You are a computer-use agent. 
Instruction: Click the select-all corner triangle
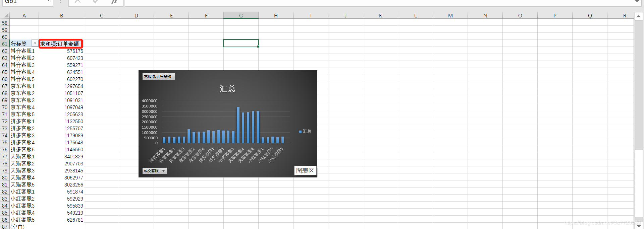click(x=6, y=15)
